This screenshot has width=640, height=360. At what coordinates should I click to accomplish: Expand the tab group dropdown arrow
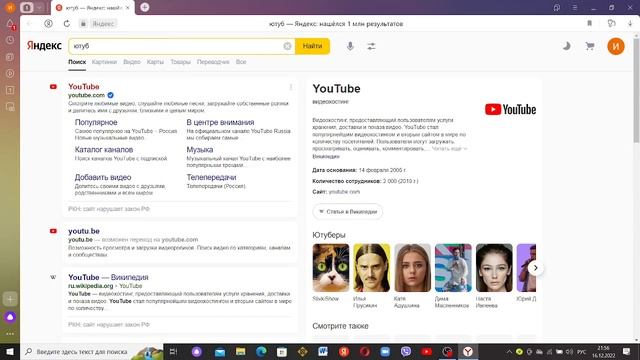point(39,7)
